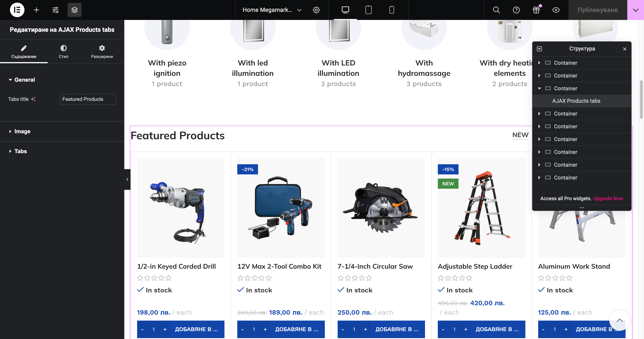
Task: Select AJAX Products tabs in navigator
Action: coord(582,101)
